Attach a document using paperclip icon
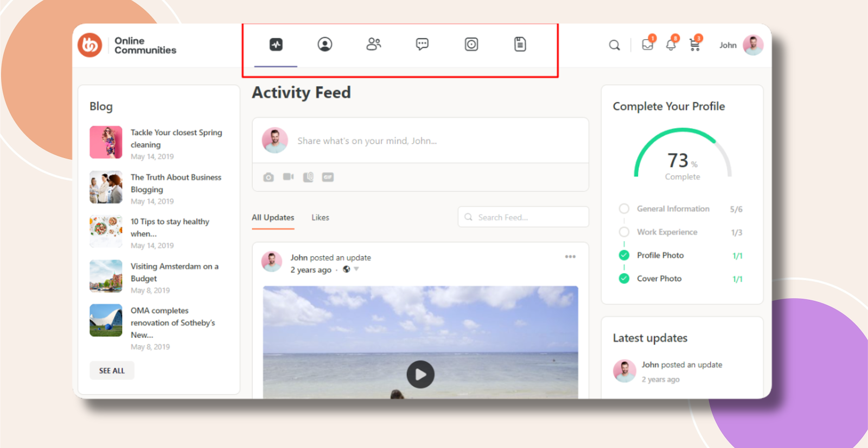Screen dimensions: 868x448 click(x=308, y=177)
